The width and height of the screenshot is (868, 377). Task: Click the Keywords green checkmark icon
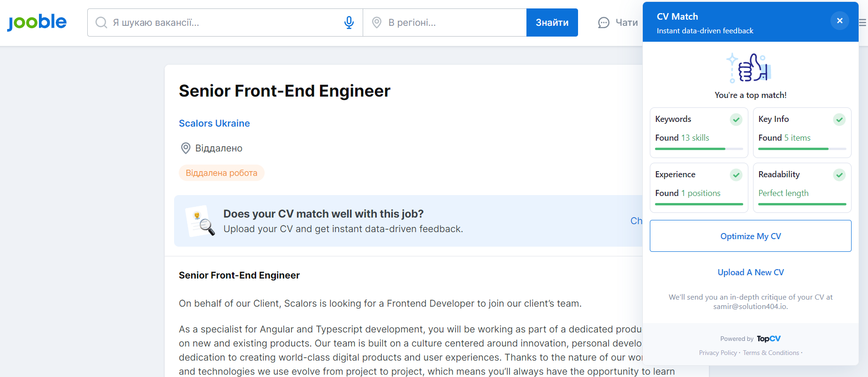click(x=736, y=120)
